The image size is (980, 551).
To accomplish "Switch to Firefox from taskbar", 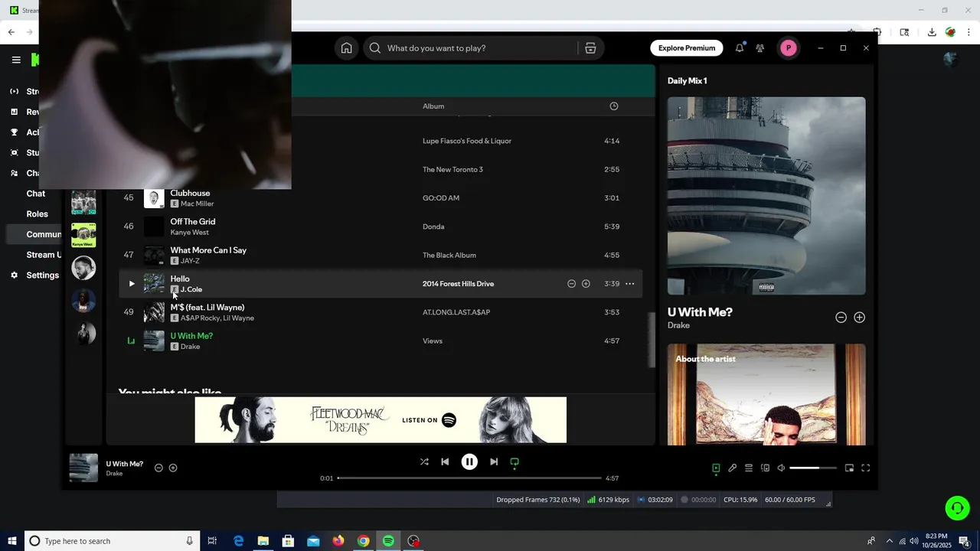I will pos(338,541).
